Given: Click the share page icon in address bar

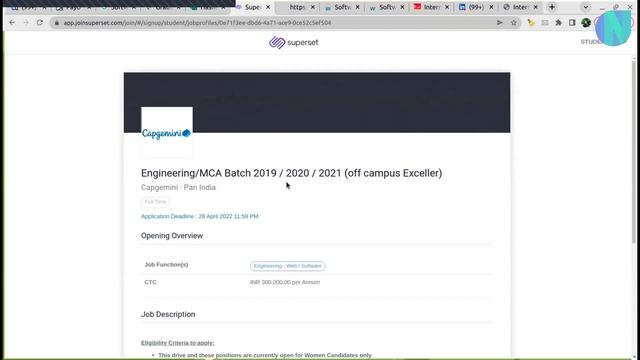Looking at the screenshot, I should click(x=500, y=23).
